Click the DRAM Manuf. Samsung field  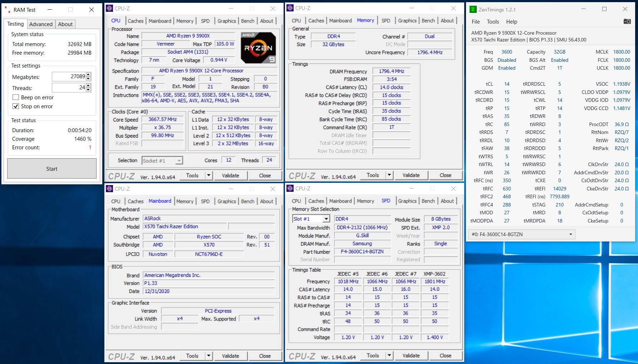pyautogui.click(x=362, y=244)
